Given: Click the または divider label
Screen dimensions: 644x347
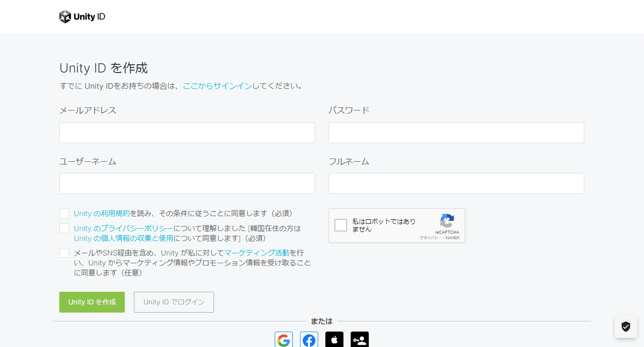Looking at the screenshot, I should tap(321, 321).
